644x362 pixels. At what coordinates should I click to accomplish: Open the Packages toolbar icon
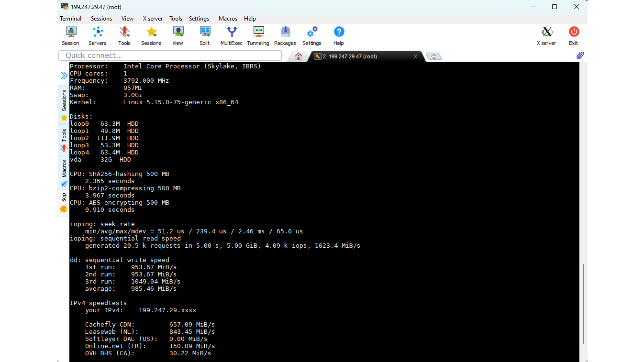(x=285, y=36)
